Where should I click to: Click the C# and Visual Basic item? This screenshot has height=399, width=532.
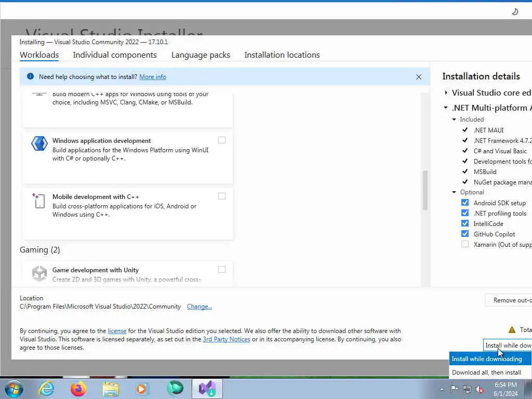point(500,151)
